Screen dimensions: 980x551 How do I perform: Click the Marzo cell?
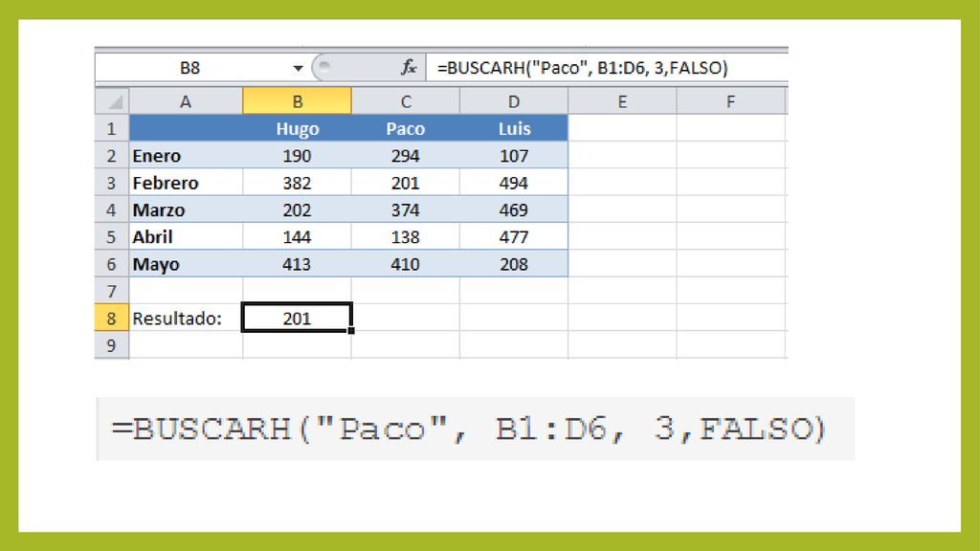[186, 209]
